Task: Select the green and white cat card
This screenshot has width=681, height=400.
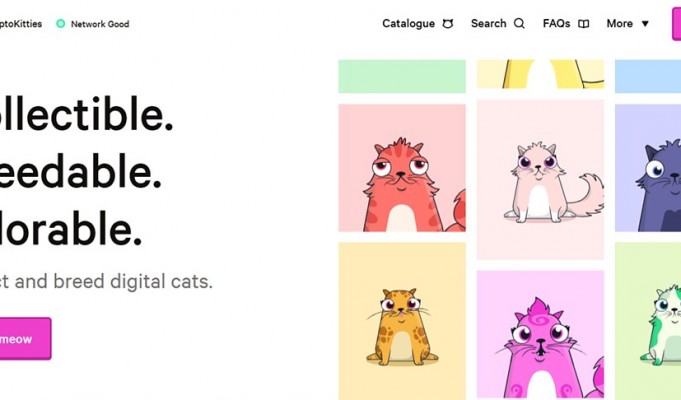Action: [x=648, y=321]
